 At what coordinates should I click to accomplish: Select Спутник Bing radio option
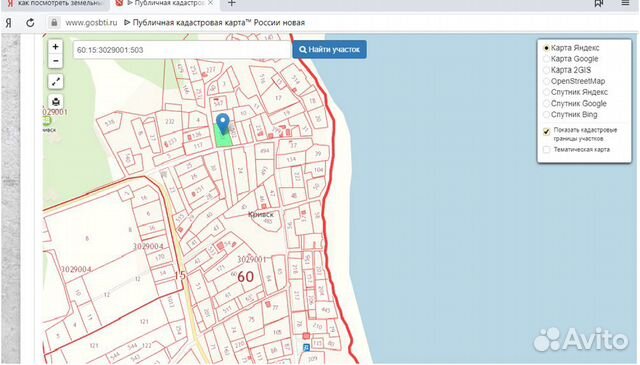click(546, 115)
